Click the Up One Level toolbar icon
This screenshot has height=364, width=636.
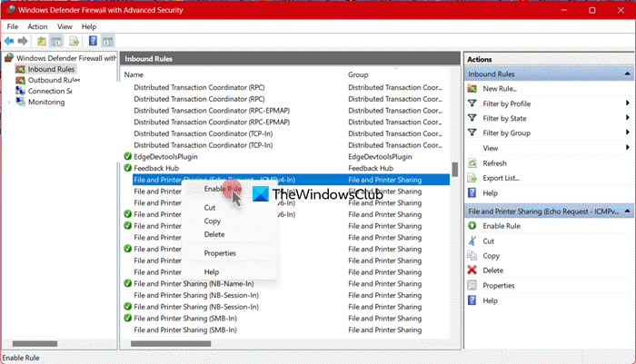click(x=41, y=41)
